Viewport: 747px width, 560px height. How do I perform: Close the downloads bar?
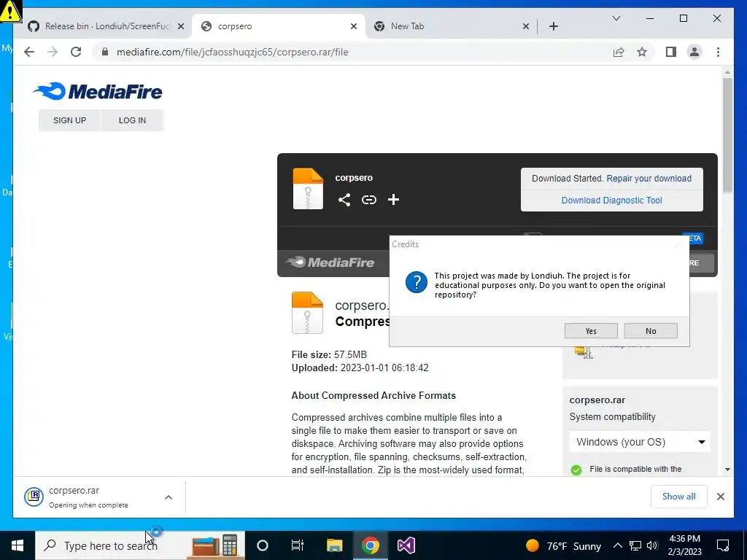tap(720, 497)
